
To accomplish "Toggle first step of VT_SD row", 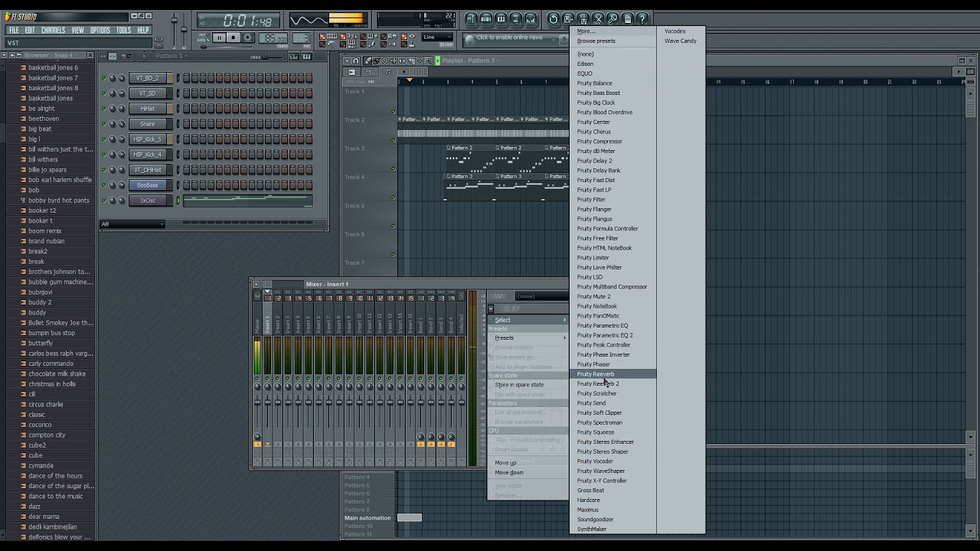I will pyautogui.click(x=186, y=93).
